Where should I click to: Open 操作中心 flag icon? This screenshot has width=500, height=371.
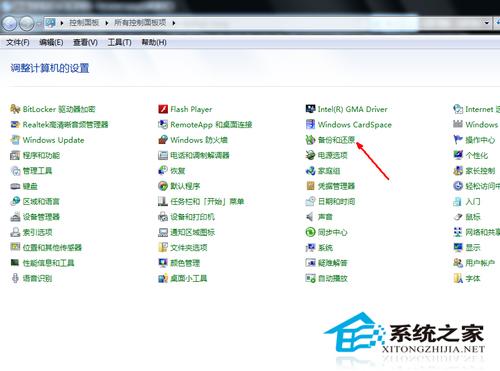tap(458, 140)
